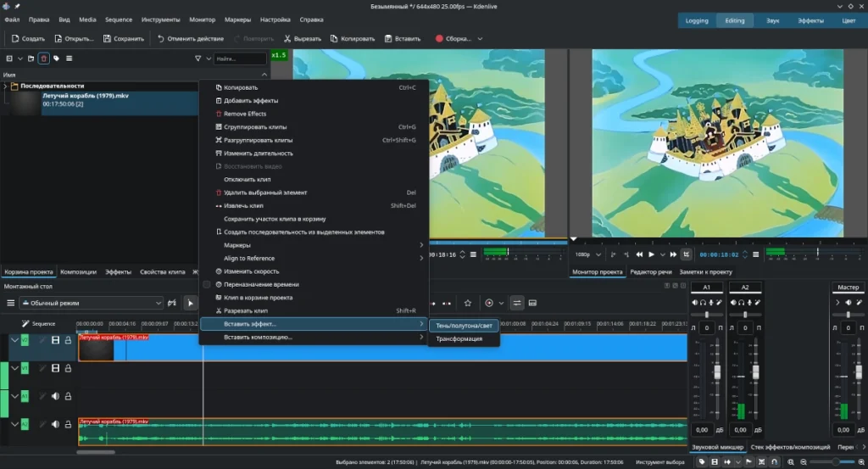Image resolution: width=868 pixels, height=469 pixels.
Task: Toggle the mixer sliders icon in timeline toolbar
Action: coord(516,303)
